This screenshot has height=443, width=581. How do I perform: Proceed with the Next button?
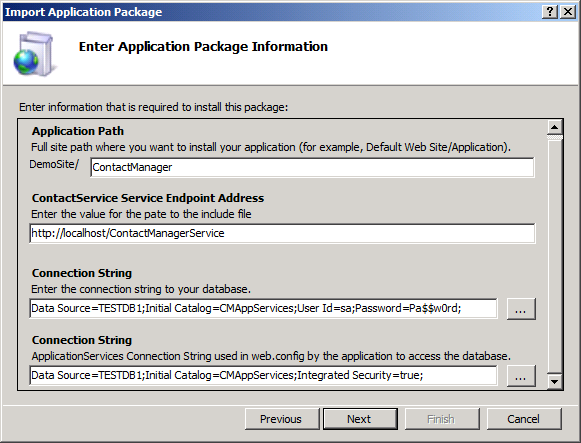[360, 419]
